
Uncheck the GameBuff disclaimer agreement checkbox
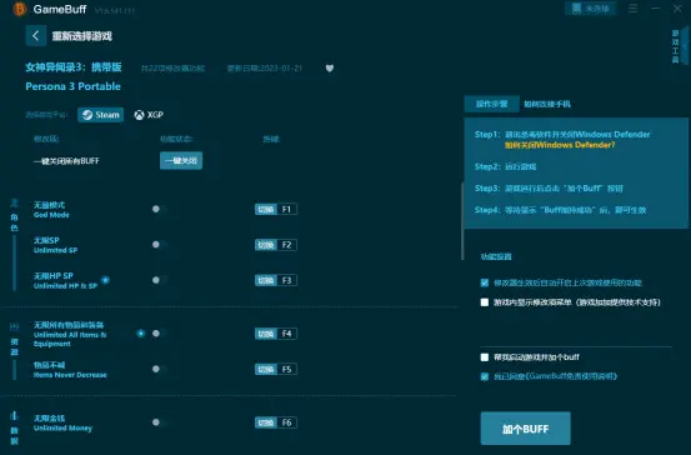tap(485, 376)
